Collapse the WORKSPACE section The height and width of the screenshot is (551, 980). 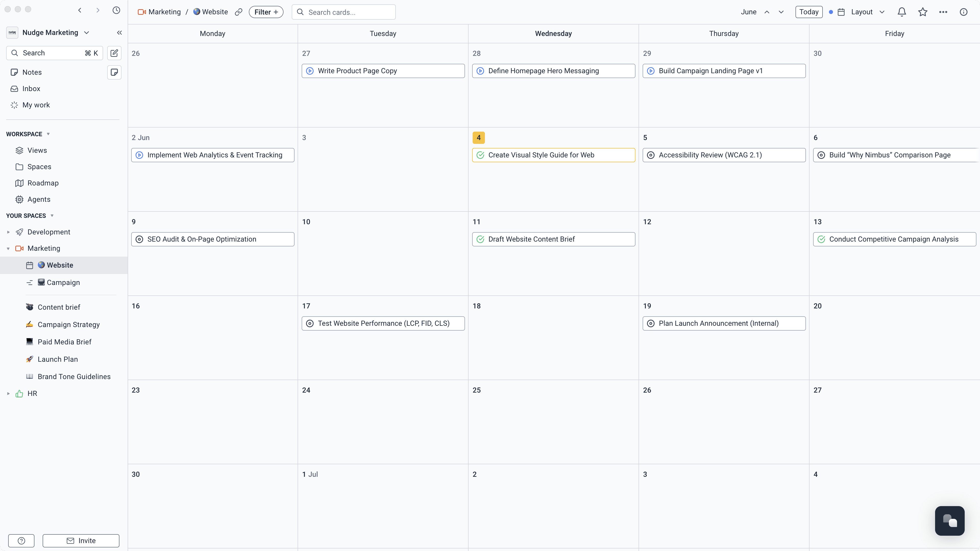pyautogui.click(x=48, y=134)
